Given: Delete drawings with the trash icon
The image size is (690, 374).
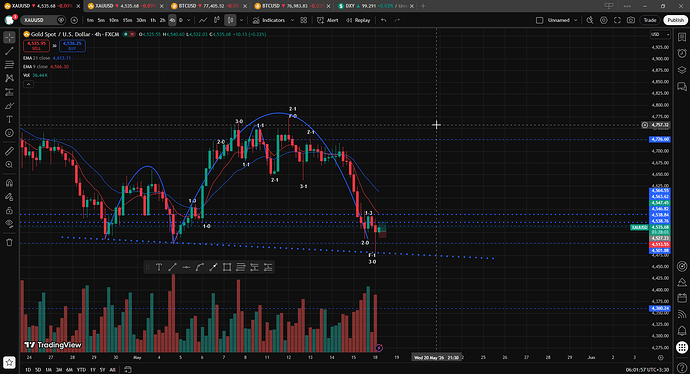Looking at the screenshot, I should [9, 242].
